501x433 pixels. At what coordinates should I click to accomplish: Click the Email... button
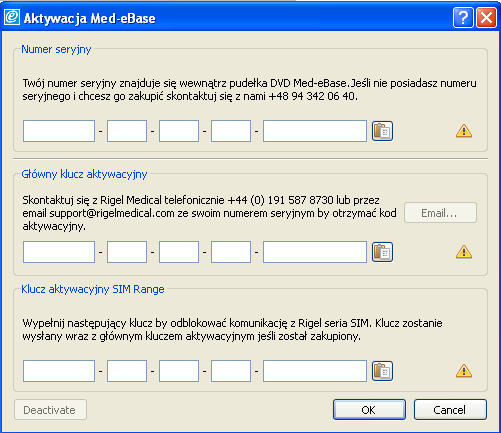coord(440,213)
